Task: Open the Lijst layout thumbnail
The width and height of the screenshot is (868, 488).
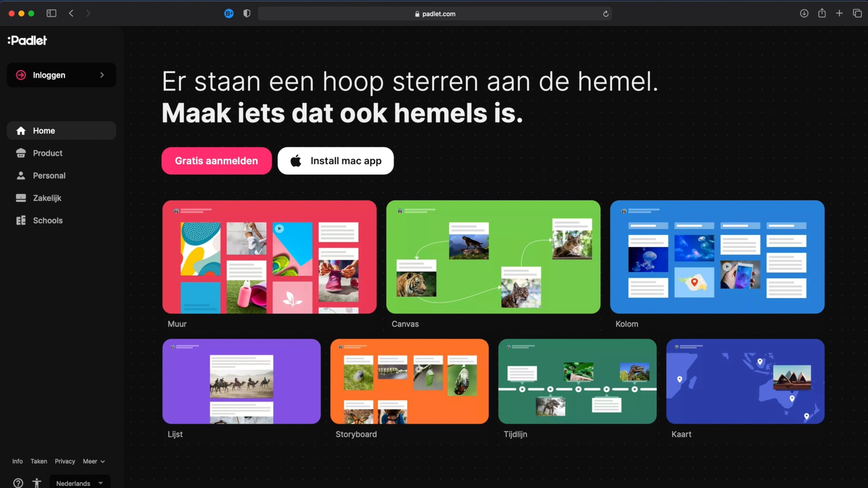Action: (241, 381)
